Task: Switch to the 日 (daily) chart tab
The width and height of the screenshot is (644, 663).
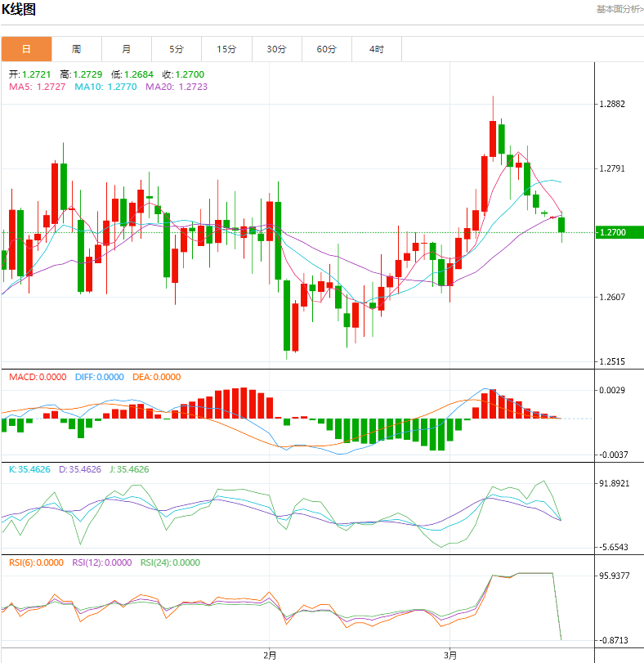Action: 26,49
